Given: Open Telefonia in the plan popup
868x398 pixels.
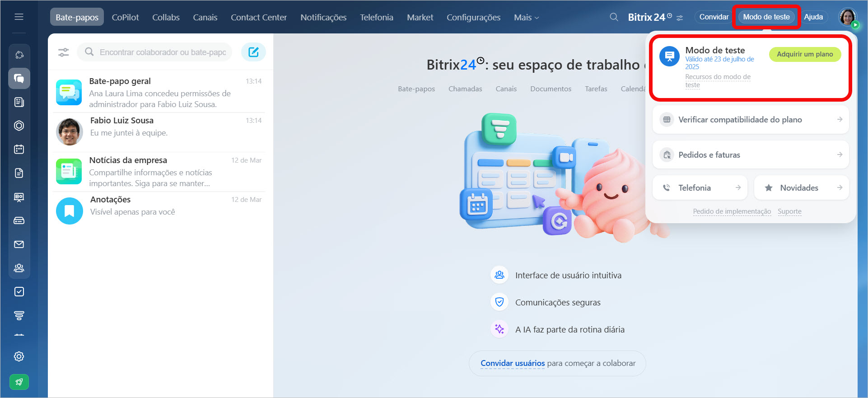Looking at the screenshot, I should coord(700,188).
